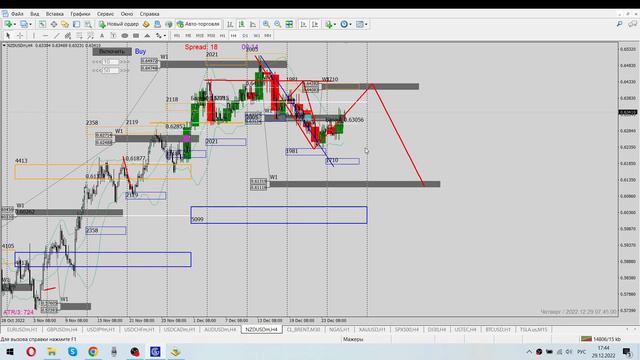The image size is (640, 360).
Task: Switch to the EURUSD H1 chart tab
Action: [x=22, y=329]
